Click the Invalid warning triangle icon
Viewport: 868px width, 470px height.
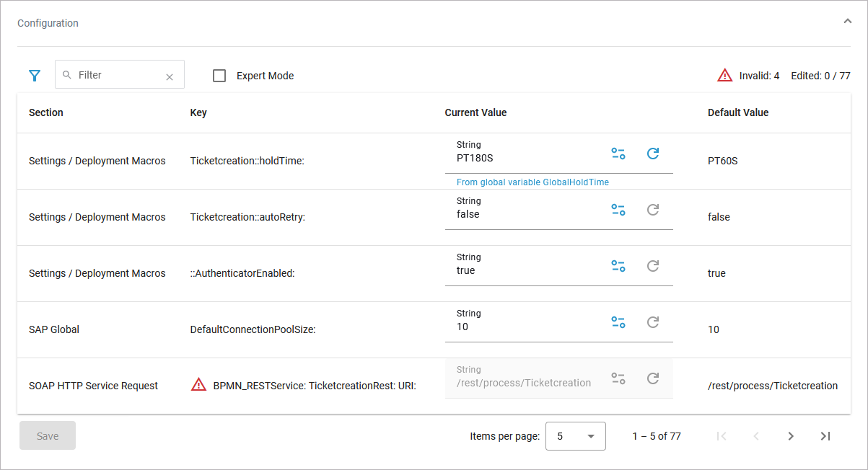click(724, 76)
